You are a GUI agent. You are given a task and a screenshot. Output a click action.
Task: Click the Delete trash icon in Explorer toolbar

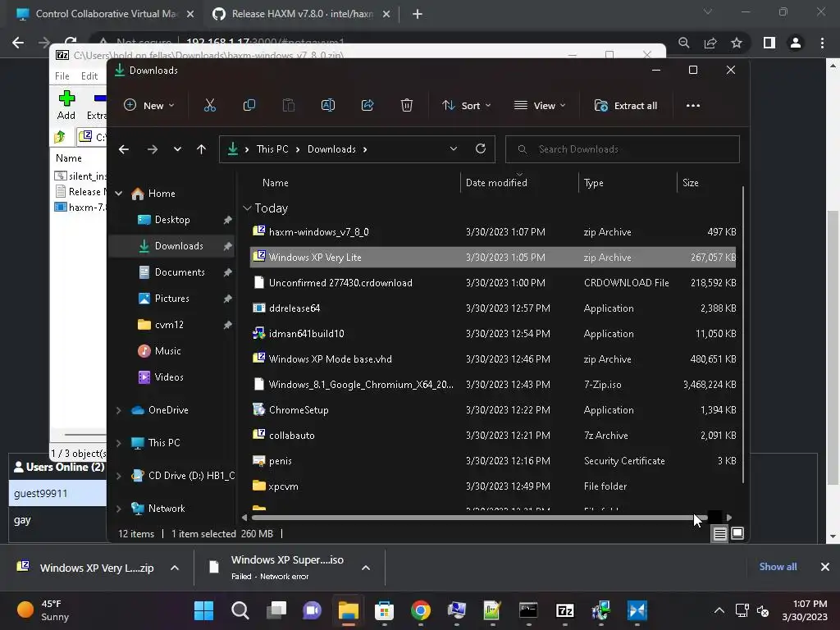(407, 106)
